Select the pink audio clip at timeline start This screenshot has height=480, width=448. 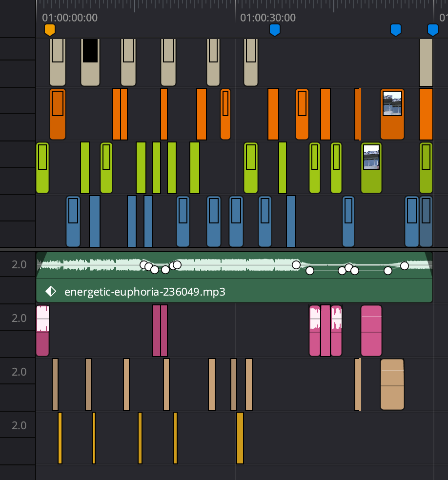pyautogui.click(x=42, y=331)
